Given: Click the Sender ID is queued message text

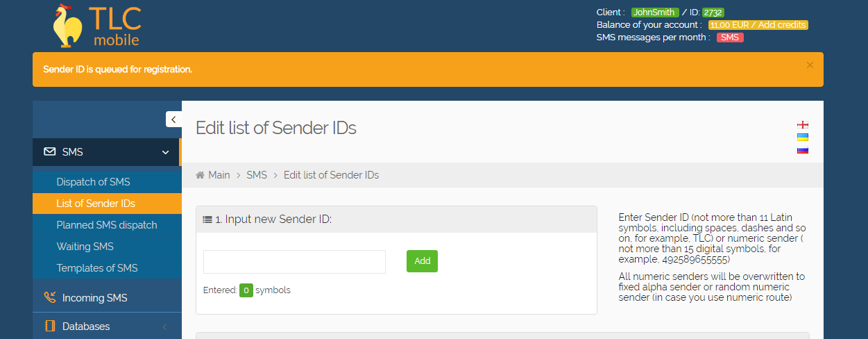Looking at the screenshot, I should pos(118,69).
